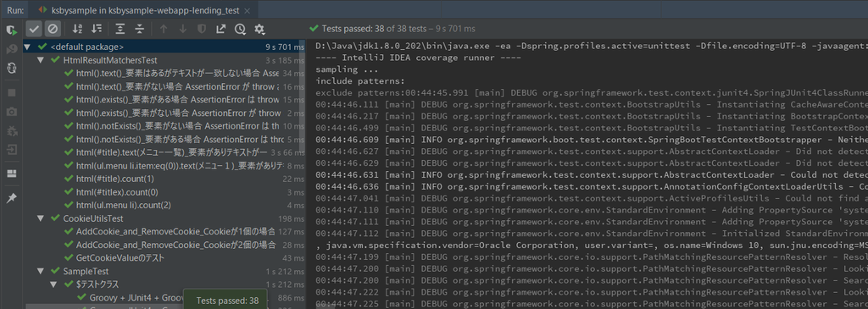Open test history clock dropdown
Image resolution: width=868 pixels, height=309 pixels.
240,29
